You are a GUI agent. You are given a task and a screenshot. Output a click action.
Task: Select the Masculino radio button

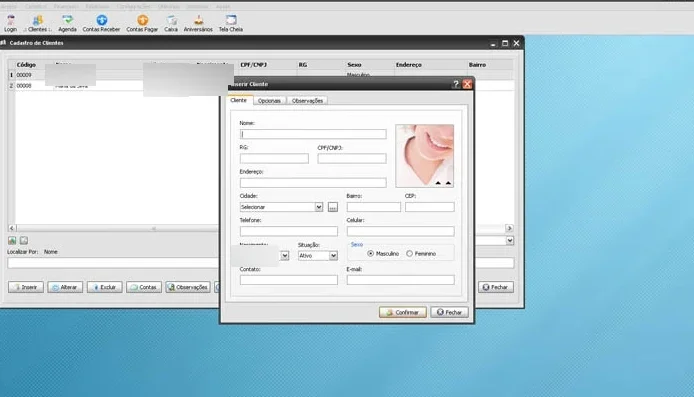coord(370,254)
